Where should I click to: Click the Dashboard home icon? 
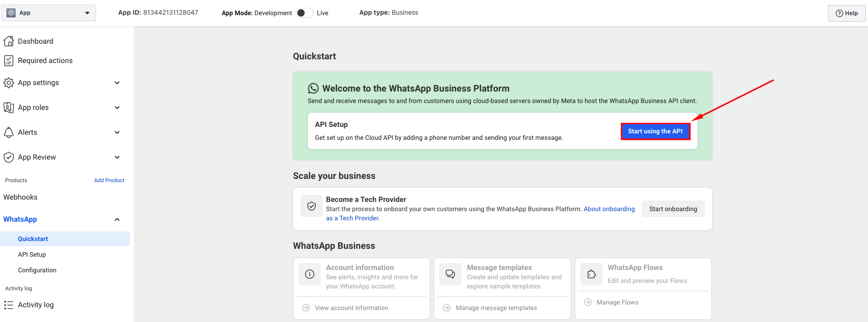(9, 41)
